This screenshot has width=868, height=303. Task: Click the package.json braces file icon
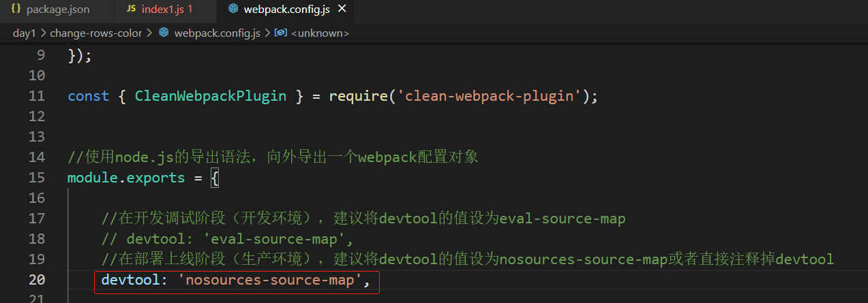[16, 10]
